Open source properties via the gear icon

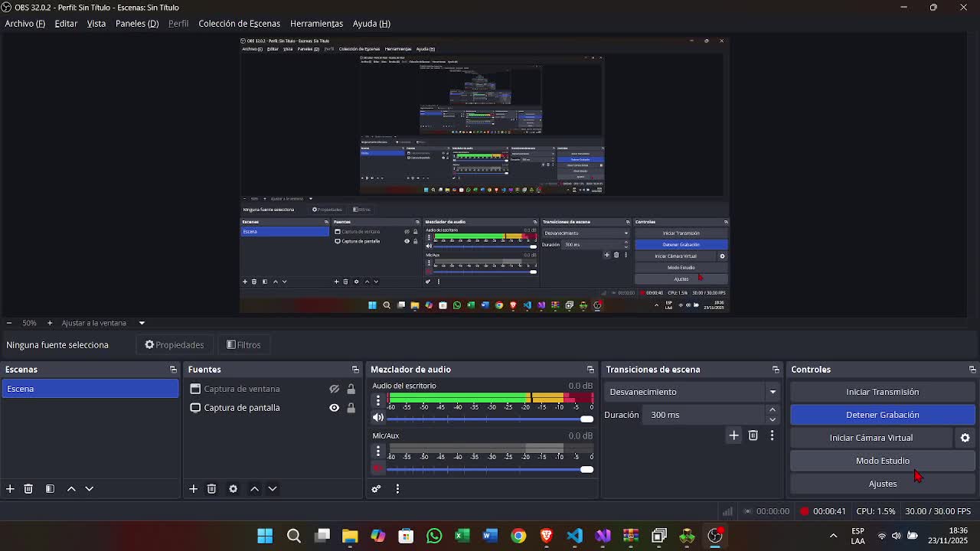point(233,489)
